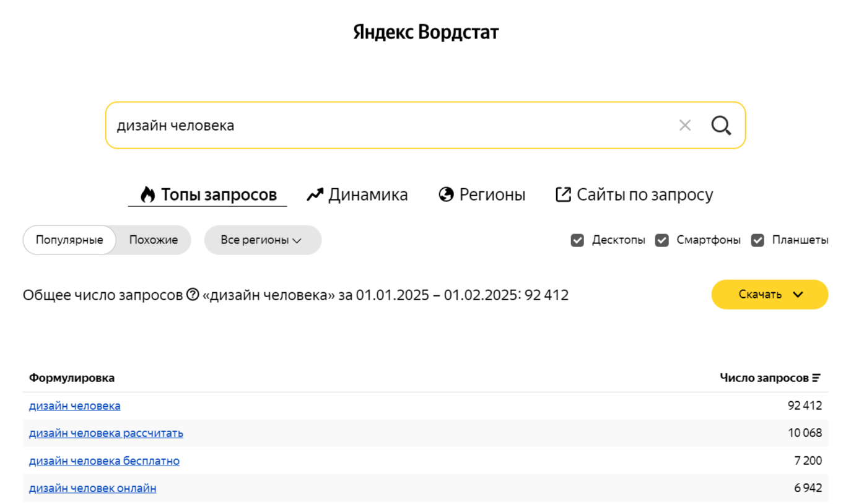This screenshot has width=851, height=504.
Task: Uncheck the Десктопы checkbox
Action: tap(577, 240)
